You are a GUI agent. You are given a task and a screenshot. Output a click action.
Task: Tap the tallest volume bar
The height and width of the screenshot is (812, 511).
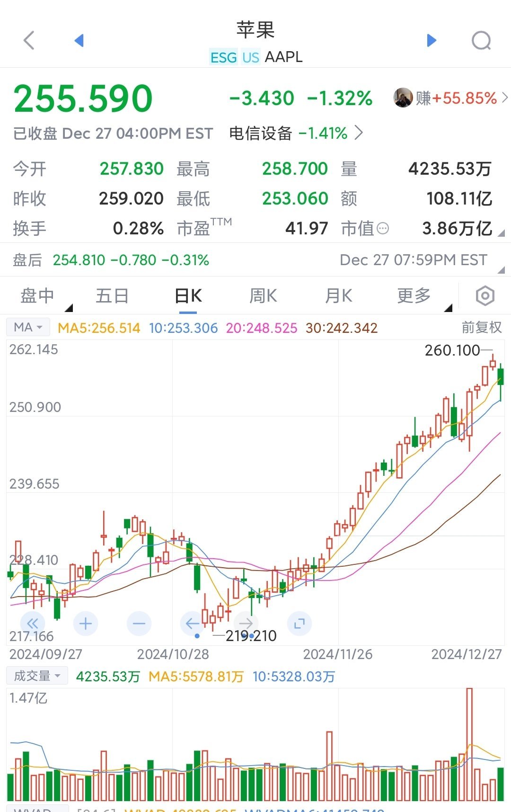469,744
